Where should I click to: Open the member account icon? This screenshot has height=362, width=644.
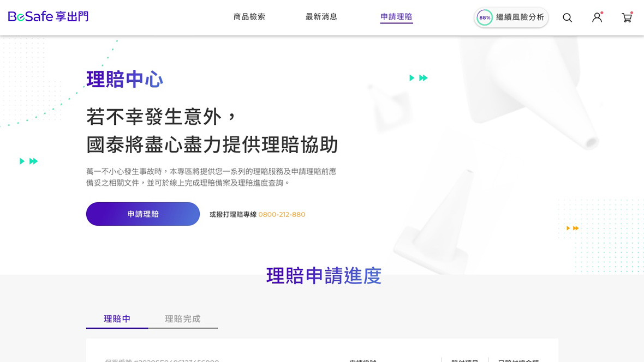[597, 17]
